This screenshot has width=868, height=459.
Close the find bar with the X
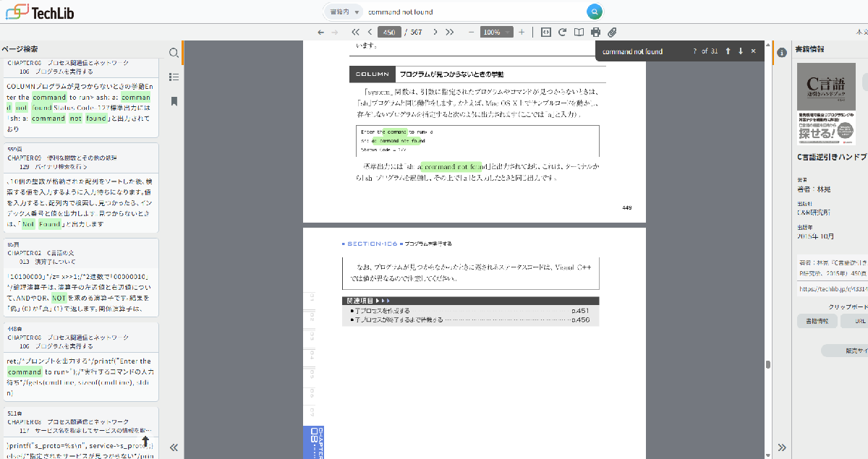(753, 51)
